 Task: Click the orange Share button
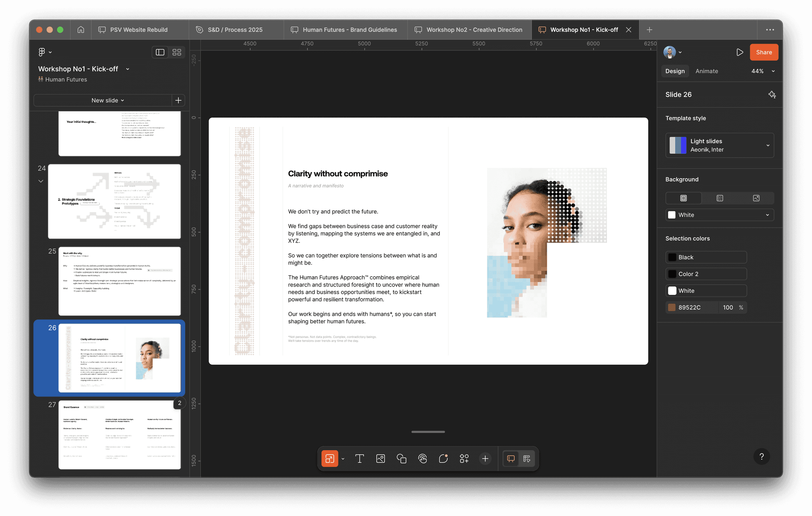tap(764, 52)
